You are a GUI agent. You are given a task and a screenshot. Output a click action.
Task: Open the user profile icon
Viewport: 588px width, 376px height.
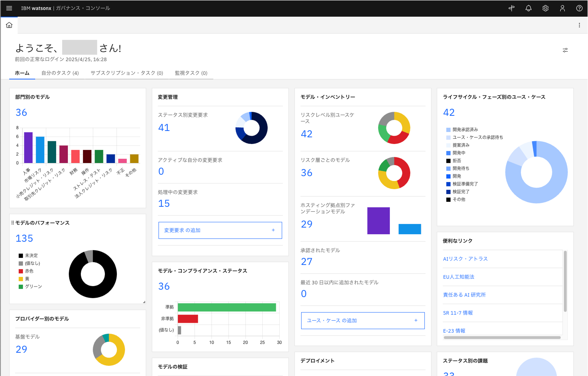562,8
